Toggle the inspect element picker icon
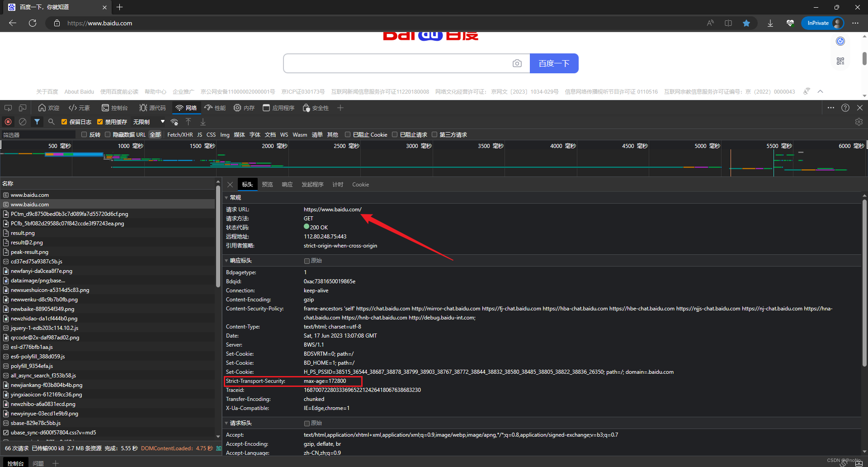This screenshot has width=868, height=467. 8,108
